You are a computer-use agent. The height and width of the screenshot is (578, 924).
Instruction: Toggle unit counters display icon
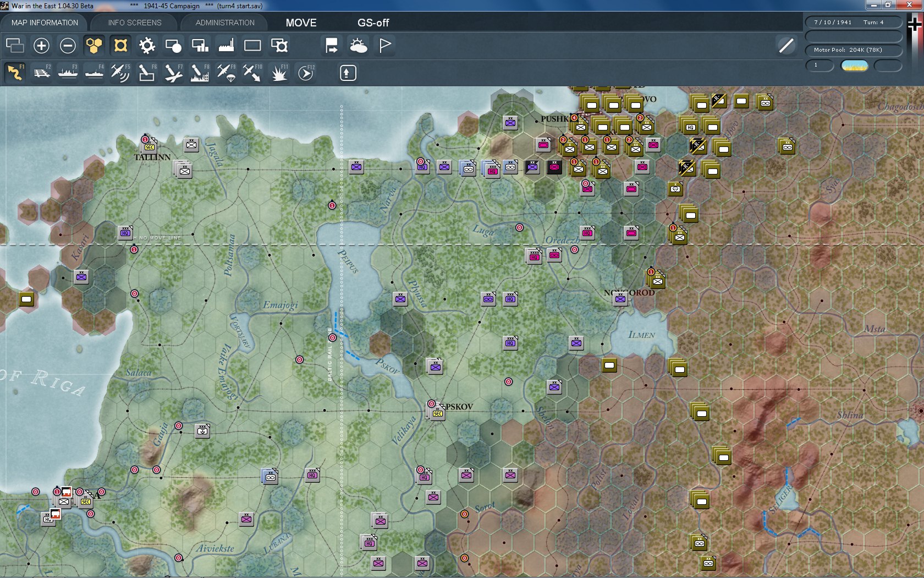tap(15, 45)
